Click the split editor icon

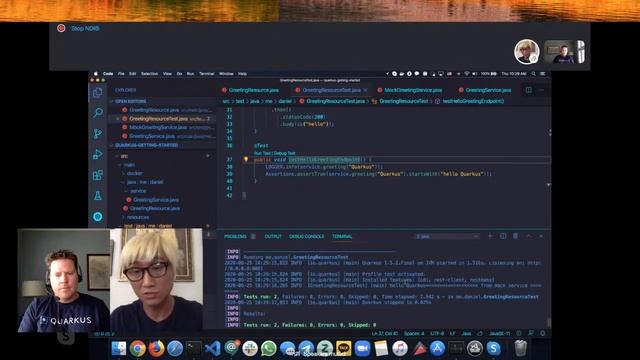529,90
